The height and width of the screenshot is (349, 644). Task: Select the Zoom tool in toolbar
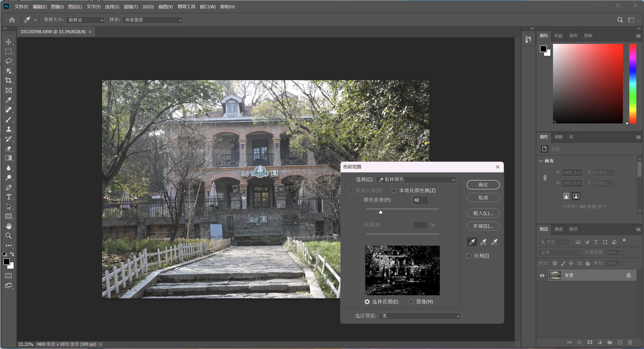pos(9,236)
